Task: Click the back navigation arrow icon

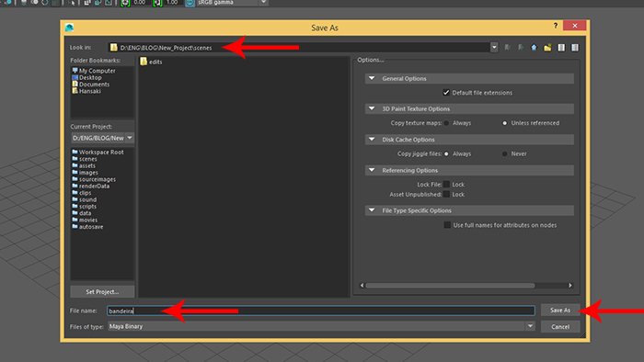Action: click(508, 48)
